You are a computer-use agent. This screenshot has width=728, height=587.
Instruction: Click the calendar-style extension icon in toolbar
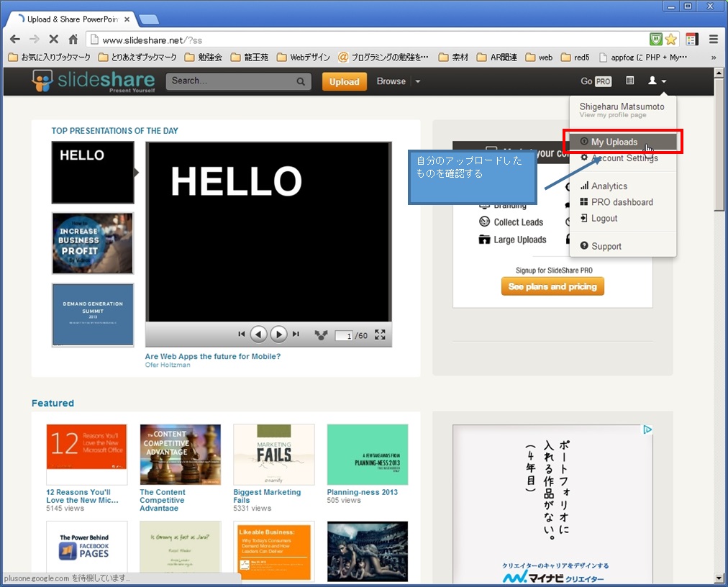point(692,40)
